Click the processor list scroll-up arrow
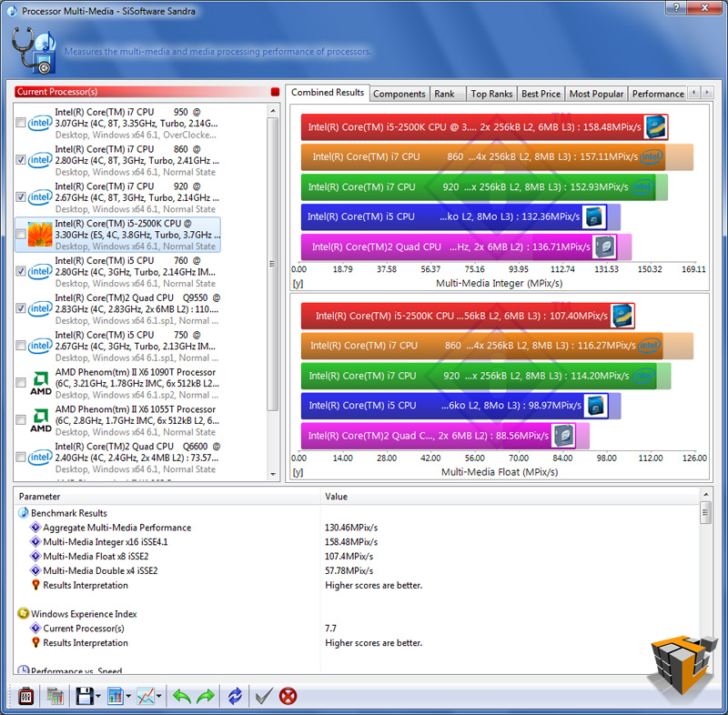This screenshot has width=728, height=715. tap(273, 111)
